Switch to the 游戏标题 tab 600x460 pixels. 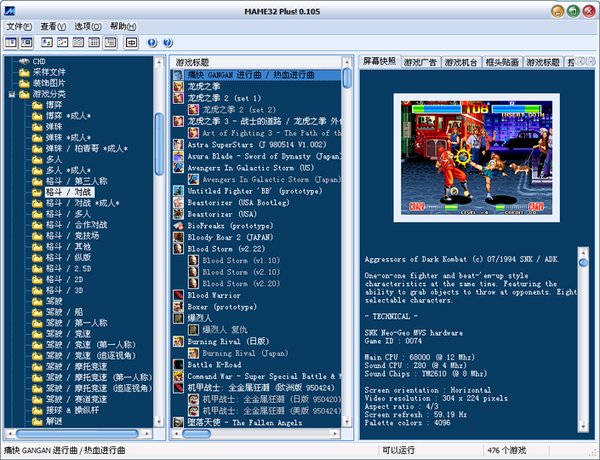pos(543,62)
